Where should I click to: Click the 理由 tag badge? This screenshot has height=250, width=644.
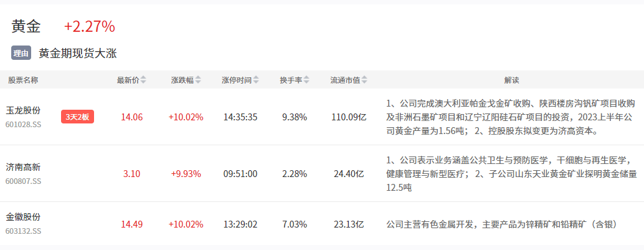[21, 54]
